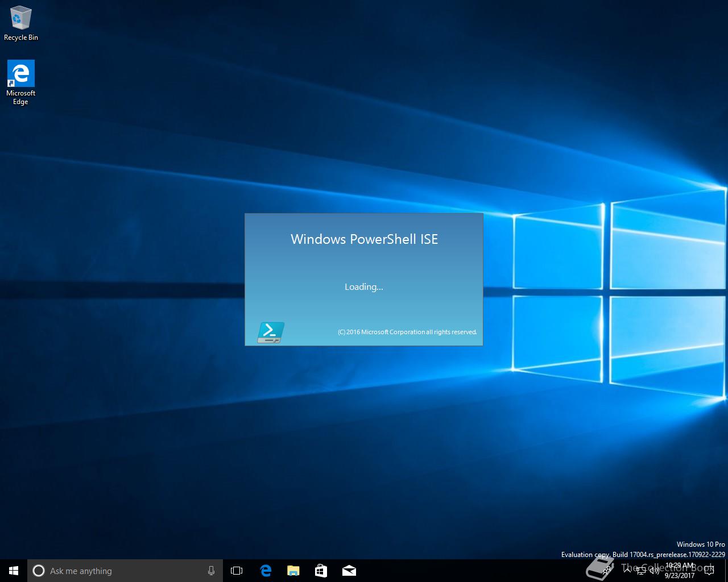The height and width of the screenshot is (582, 728).
Task: Click the Microsoft Corporation copyright notice
Action: coord(407,332)
